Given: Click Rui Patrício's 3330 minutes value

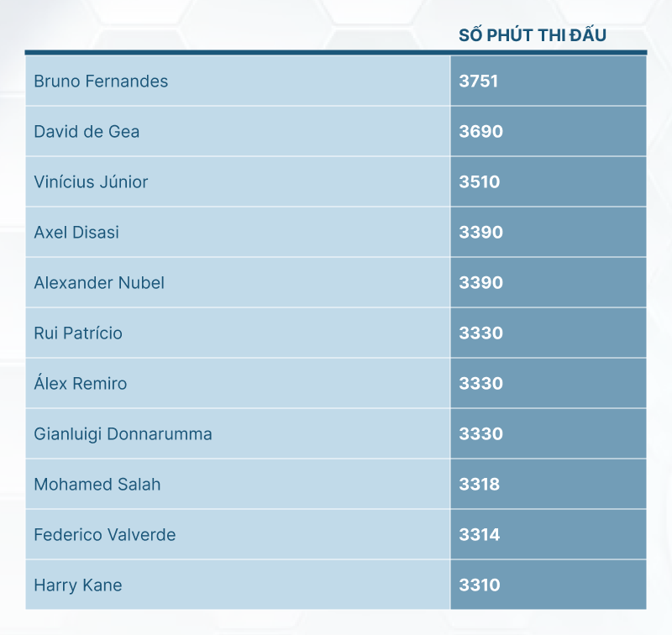Looking at the screenshot, I should 481,333.
